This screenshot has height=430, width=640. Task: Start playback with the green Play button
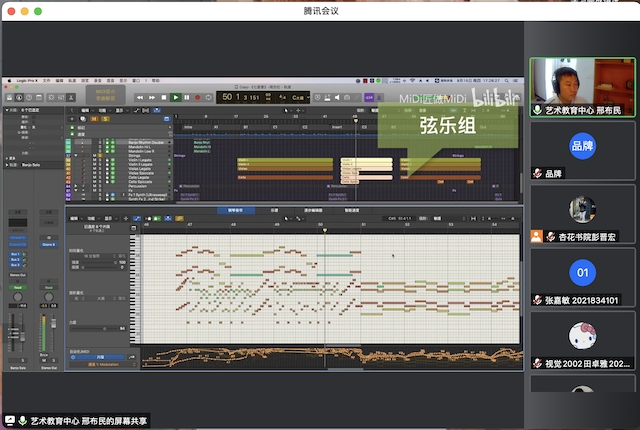point(176,98)
